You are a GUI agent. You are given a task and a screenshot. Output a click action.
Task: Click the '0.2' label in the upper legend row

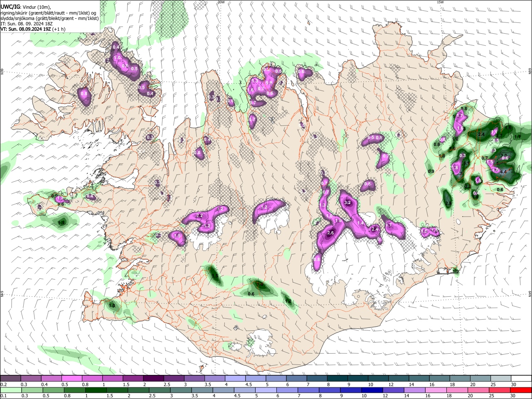click(3, 384)
